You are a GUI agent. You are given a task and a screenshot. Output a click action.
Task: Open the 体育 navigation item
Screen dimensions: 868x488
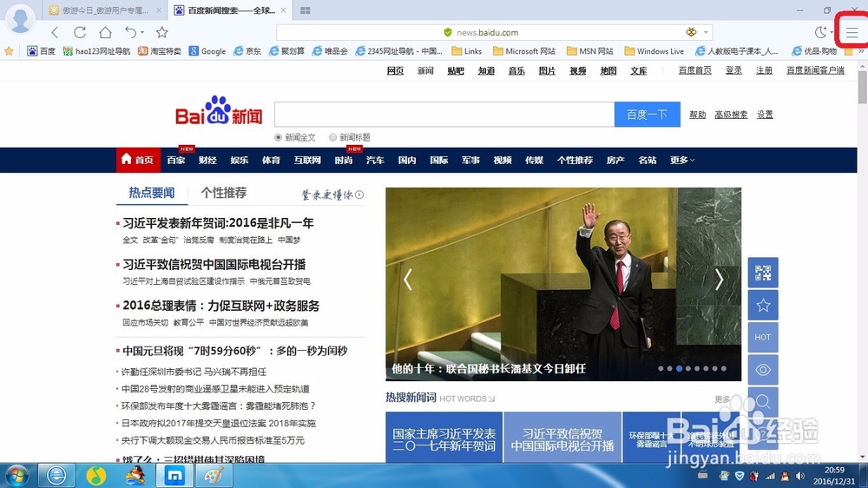(271, 160)
